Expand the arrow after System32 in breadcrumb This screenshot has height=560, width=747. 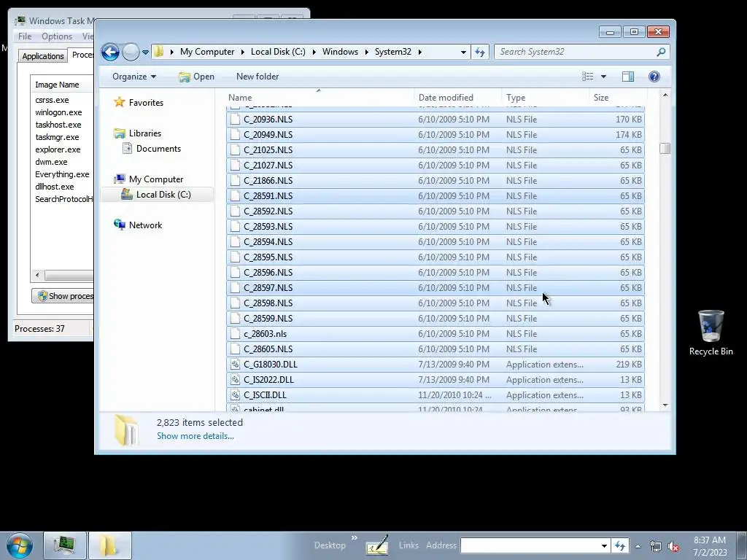coord(419,52)
